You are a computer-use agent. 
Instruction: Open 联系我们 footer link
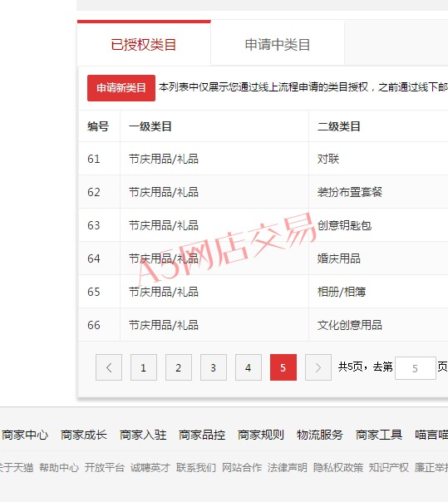point(196,467)
